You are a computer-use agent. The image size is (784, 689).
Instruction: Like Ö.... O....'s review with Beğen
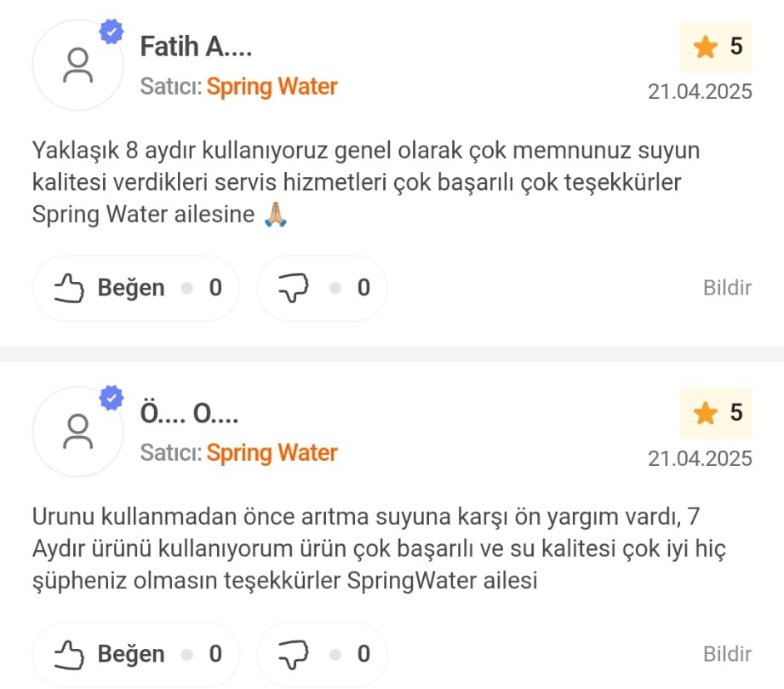click(136, 654)
